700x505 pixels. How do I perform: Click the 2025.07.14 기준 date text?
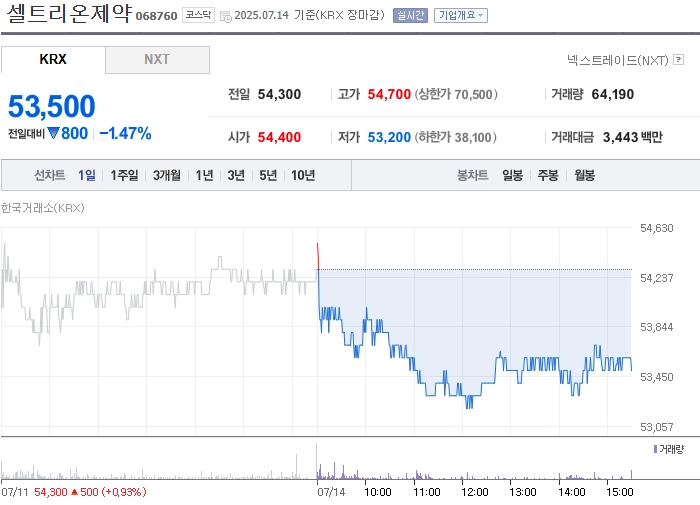tap(274, 15)
